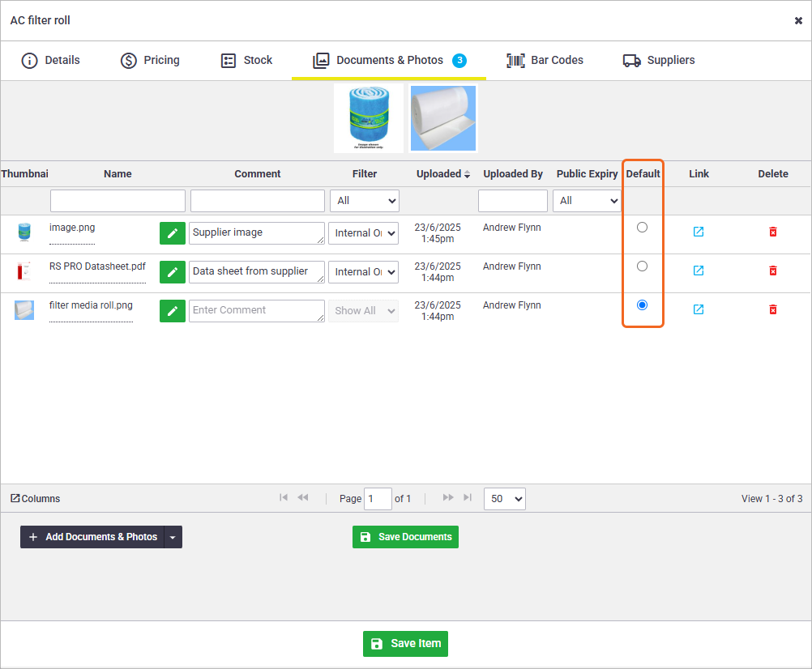The image size is (812, 669).
Task: Click Add Documents & Photos button
Action: point(92,537)
